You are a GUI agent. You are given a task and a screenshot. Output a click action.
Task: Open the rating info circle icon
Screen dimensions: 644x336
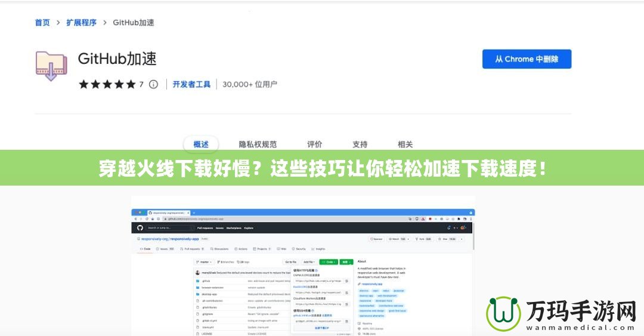(153, 84)
